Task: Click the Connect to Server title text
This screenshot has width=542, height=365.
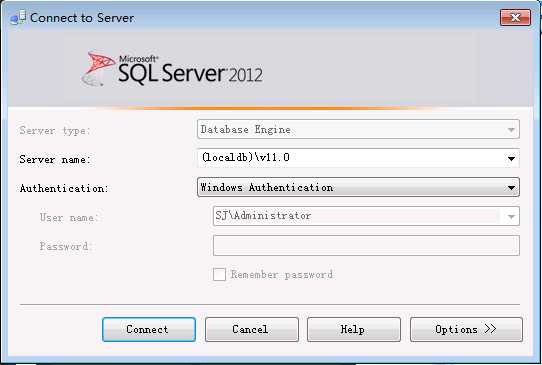Action: [82, 18]
